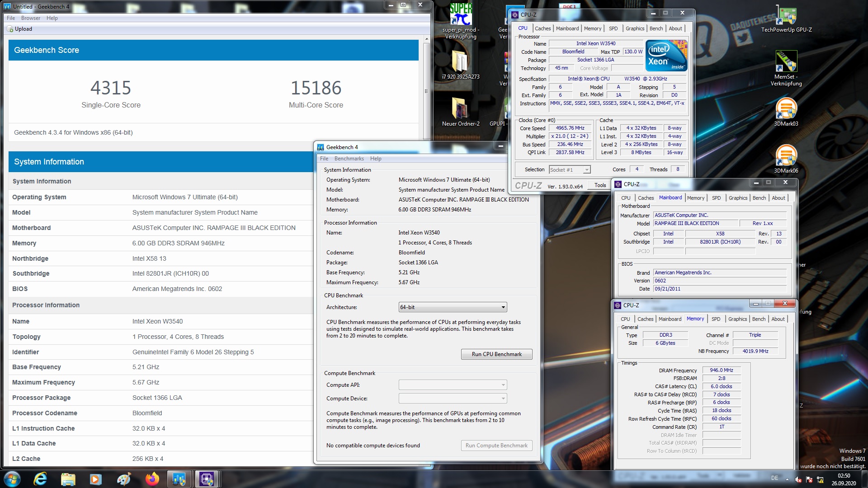The image size is (868, 488).
Task: Click the CPU-Z Memory window title icon
Action: pos(618,305)
